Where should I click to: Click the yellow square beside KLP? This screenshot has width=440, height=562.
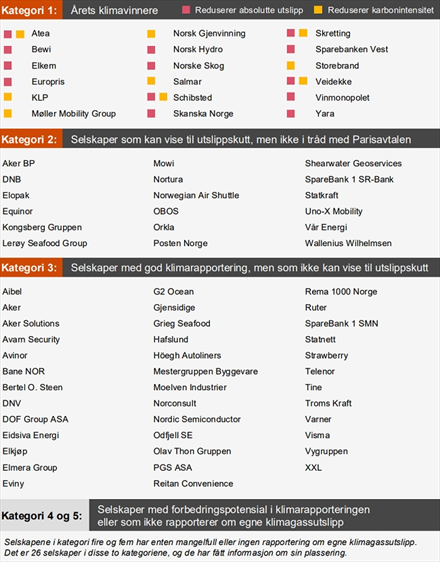(x=8, y=97)
